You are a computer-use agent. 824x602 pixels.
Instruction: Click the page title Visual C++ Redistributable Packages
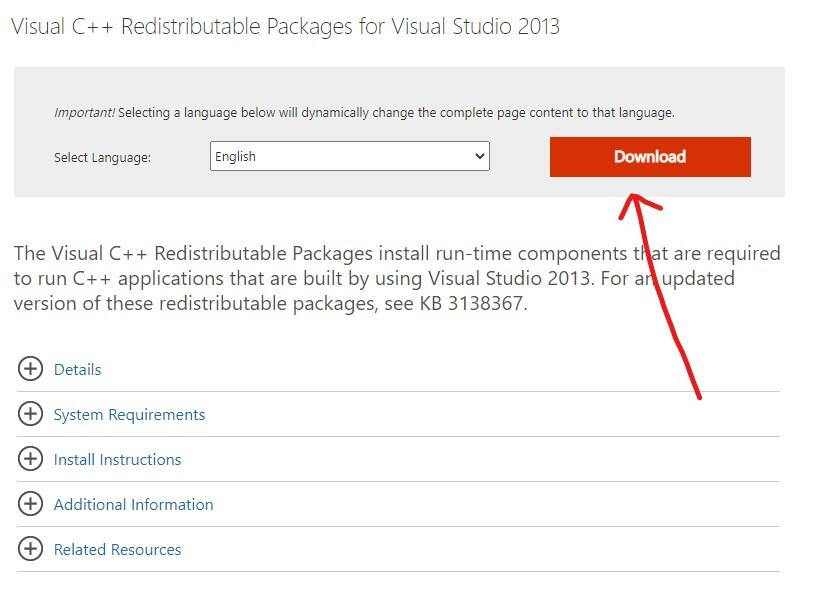coord(285,26)
